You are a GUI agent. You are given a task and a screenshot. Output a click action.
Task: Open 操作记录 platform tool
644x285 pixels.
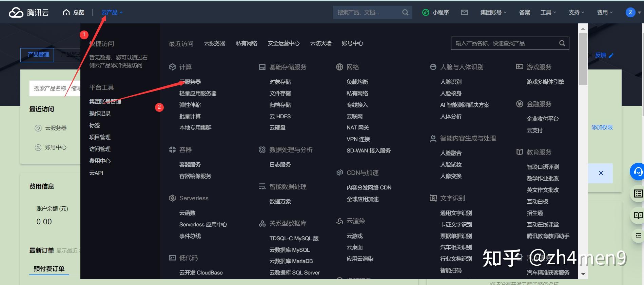(x=100, y=114)
